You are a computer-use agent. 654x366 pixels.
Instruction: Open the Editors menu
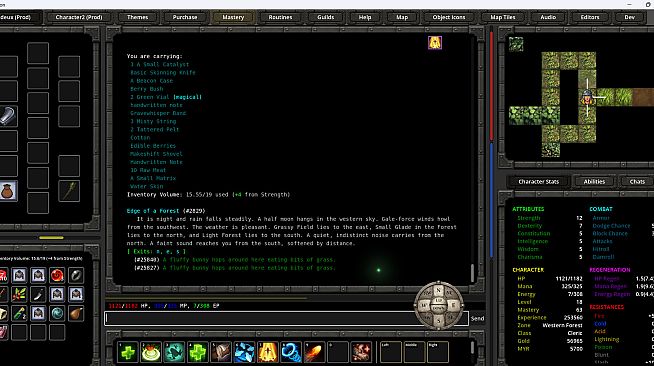click(x=590, y=17)
